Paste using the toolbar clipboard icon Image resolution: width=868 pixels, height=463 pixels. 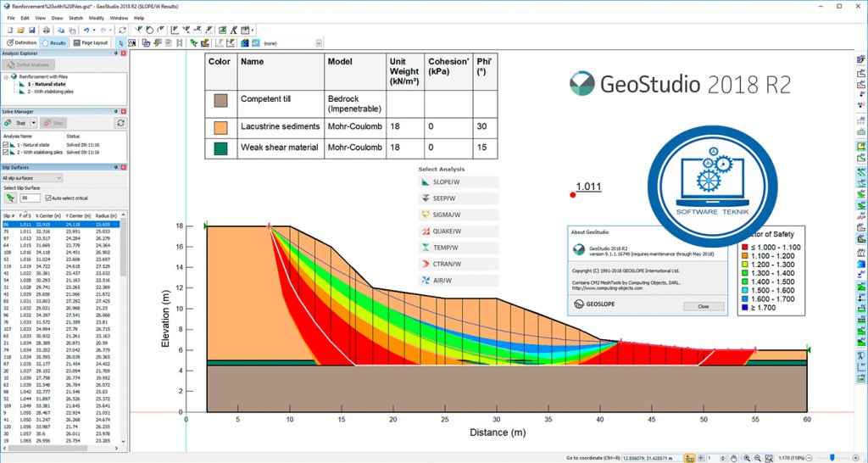72,30
